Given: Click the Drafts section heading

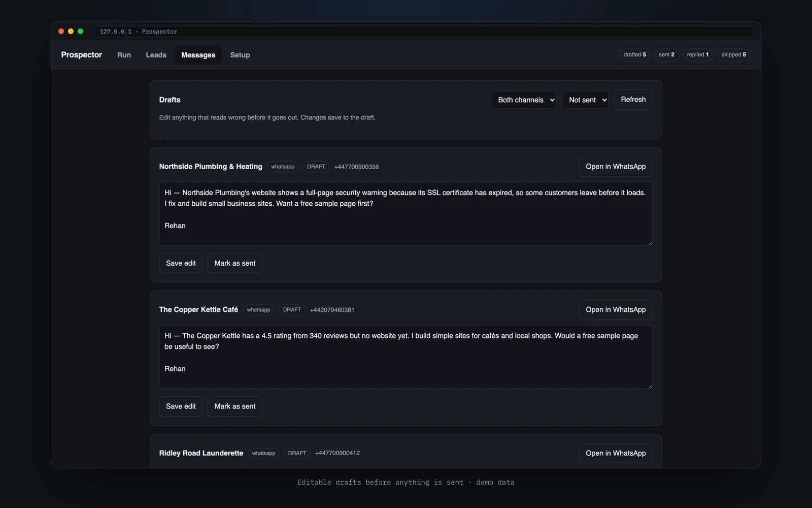Looking at the screenshot, I should (170, 100).
